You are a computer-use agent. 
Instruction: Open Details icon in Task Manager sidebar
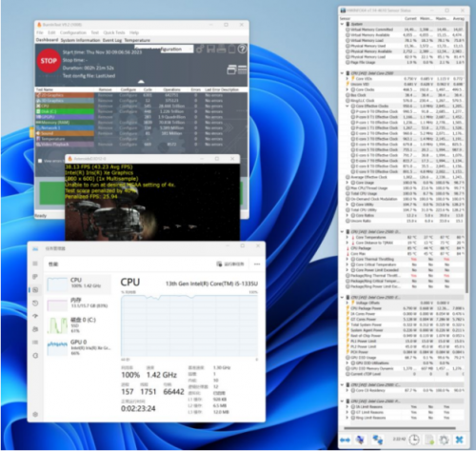tap(35, 343)
